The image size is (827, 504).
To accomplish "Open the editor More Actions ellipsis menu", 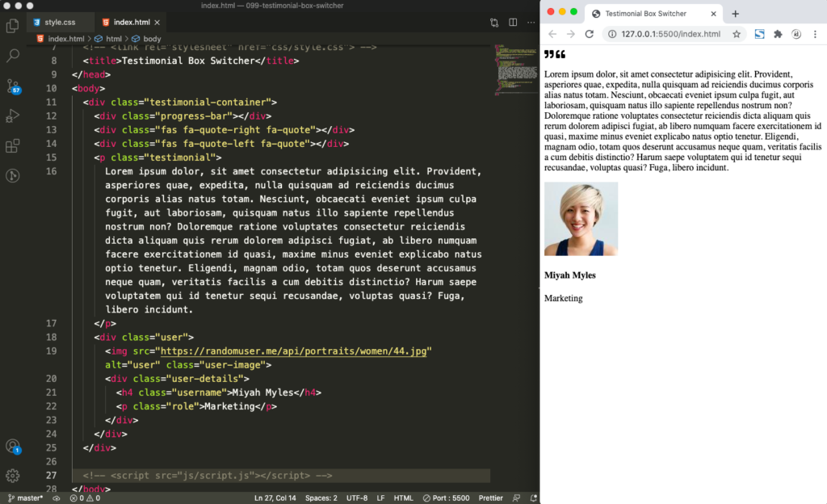I will click(531, 22).
